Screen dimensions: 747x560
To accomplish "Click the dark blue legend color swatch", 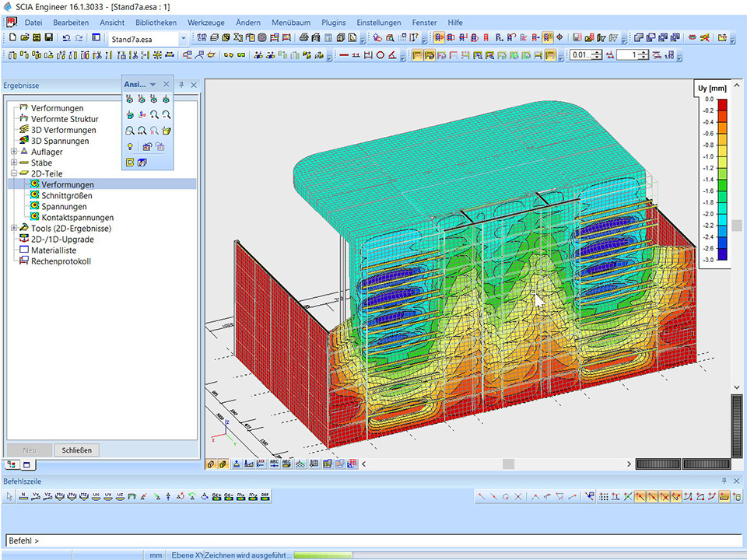I will (722, 253).
